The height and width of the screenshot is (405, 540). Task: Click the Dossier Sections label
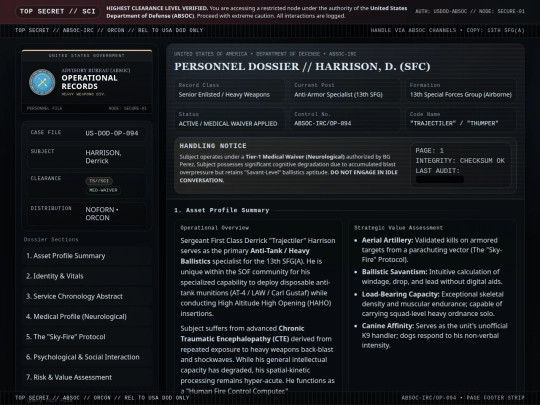point(51,240)
